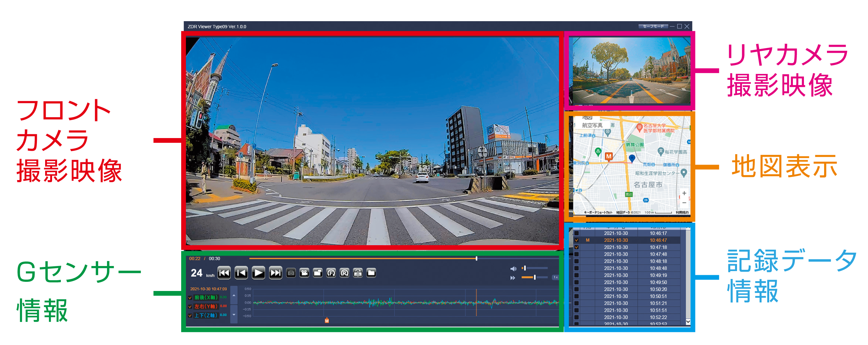
Task: Capture still image with camera icon
Action: 291,273
